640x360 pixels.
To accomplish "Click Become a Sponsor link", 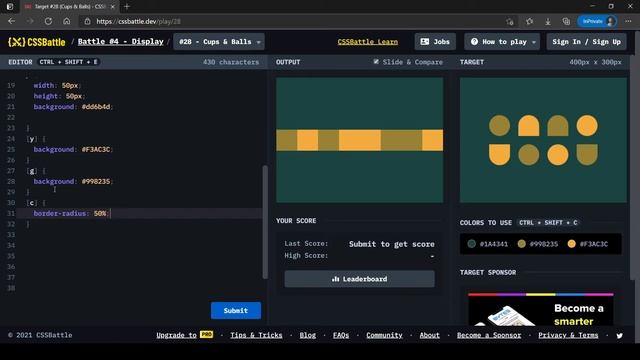I will tap(489, 335).
